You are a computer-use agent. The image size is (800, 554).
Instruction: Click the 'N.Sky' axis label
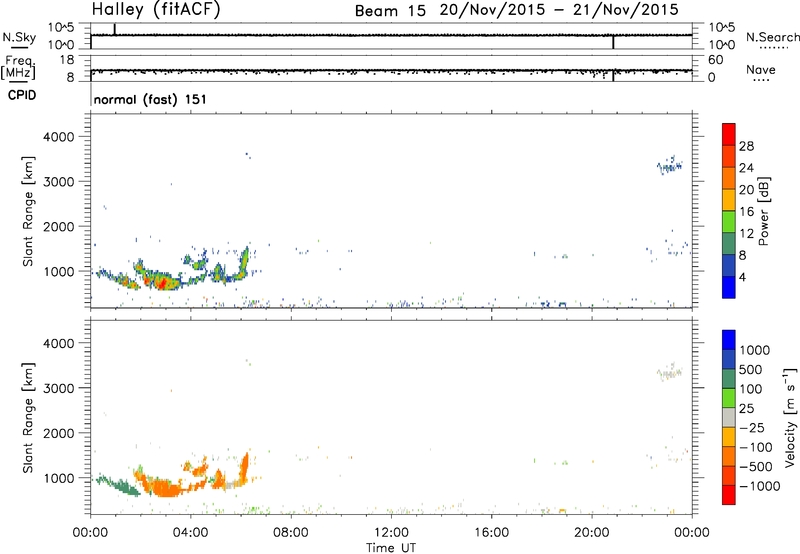(x=19, y=37)
